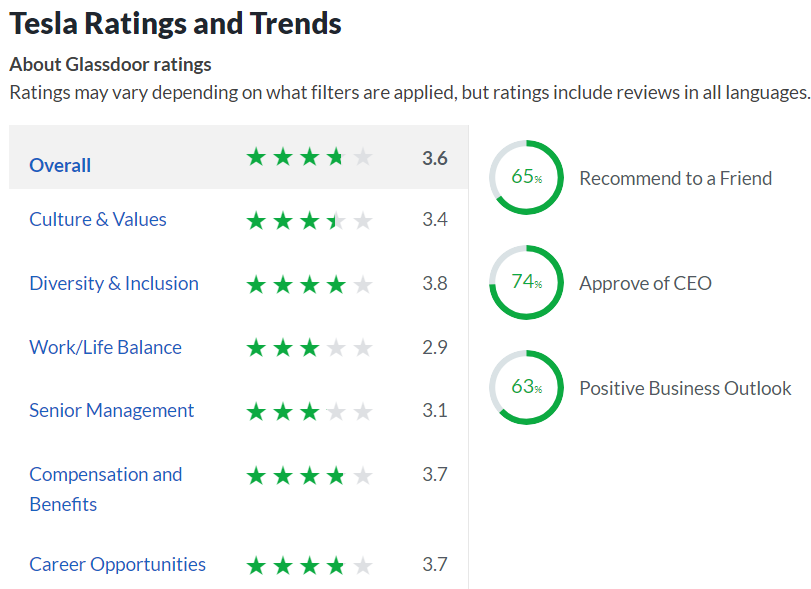
Task: Open the Senior Management rating link
Action: click(111, 411)
